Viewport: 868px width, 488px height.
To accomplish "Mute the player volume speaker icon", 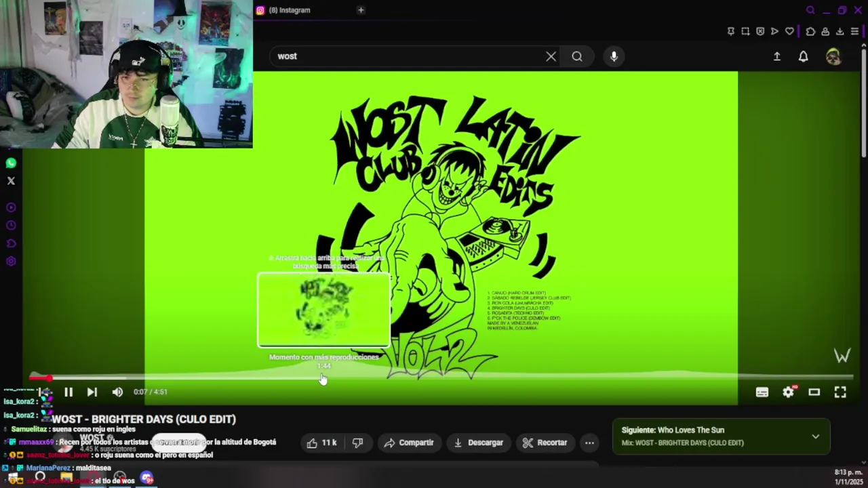I will [x=117, y=392].
